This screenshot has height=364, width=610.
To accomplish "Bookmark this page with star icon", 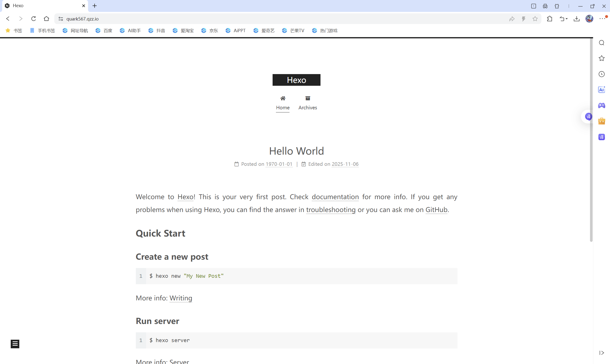I will tap(535, 19).
